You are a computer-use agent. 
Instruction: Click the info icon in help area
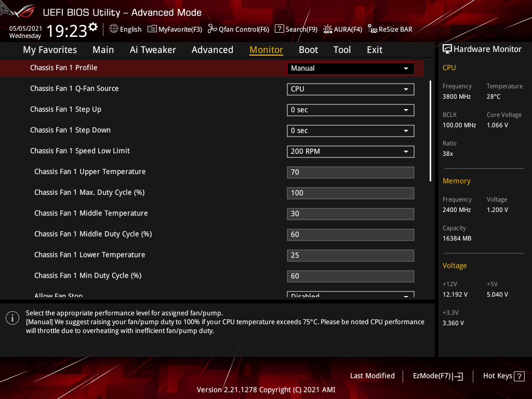tap(12, 318)
